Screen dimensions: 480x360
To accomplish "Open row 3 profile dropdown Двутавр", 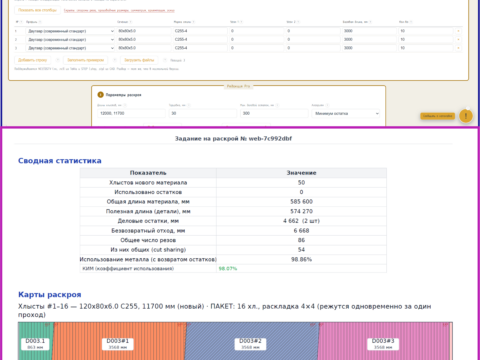I will point(70,48).
